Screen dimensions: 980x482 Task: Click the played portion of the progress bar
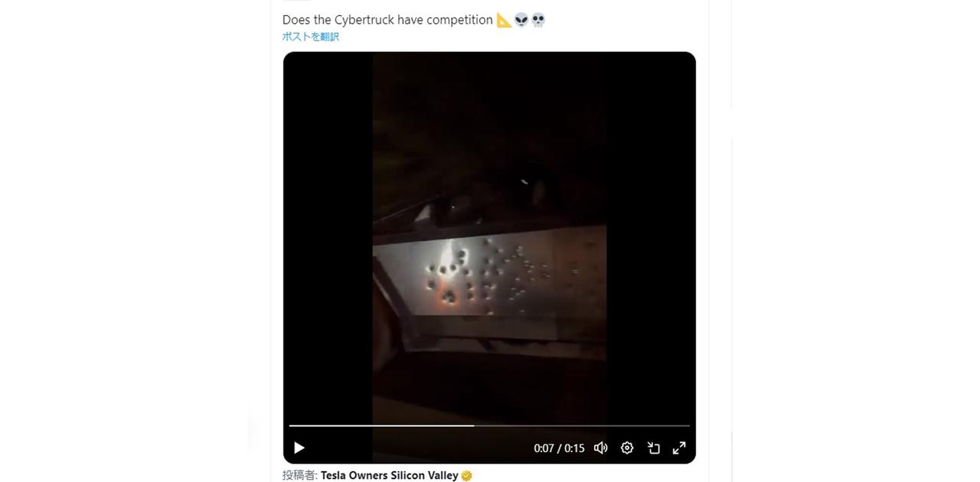[x=381, y=425]
